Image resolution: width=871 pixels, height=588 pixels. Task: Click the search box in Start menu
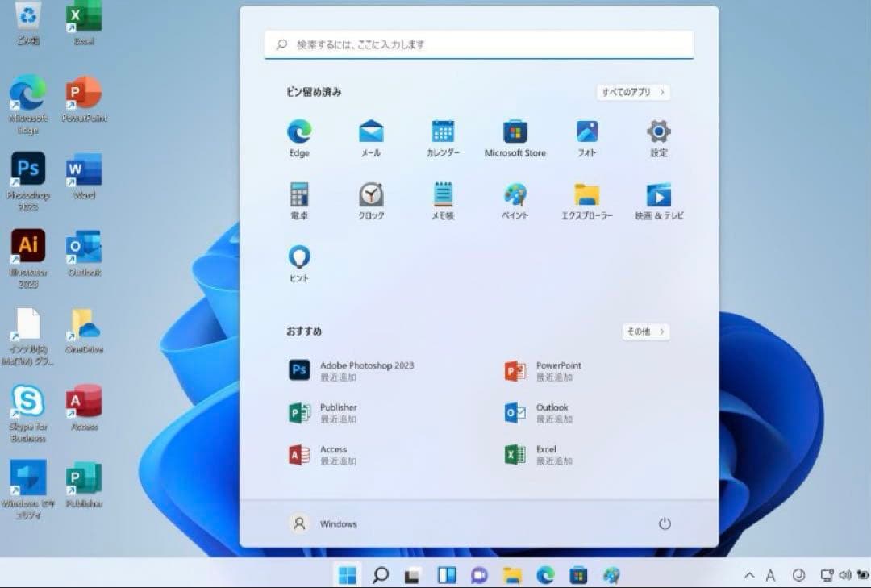(478, 44)
